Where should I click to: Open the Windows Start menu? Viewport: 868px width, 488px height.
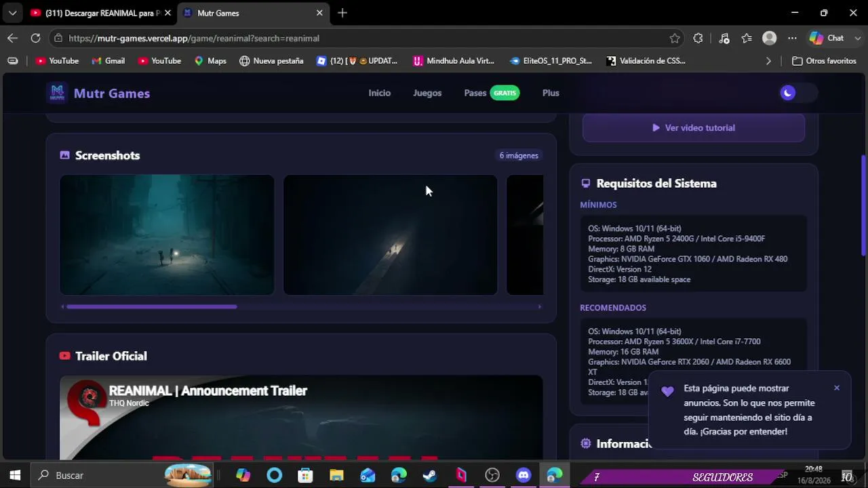tap(15, 475)
